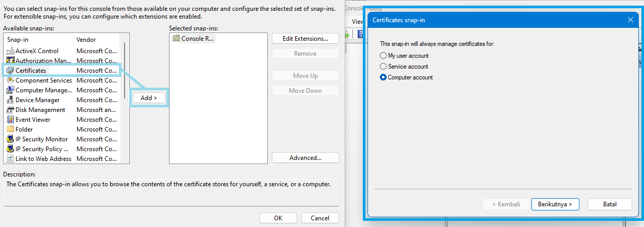This screenshot has width=644, height=227.
Task: Click the Event Viewer snap-in icon
Action: 10,120
